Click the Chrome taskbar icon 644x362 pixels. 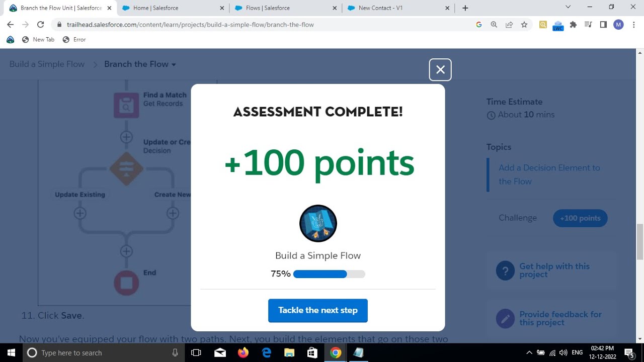pyautogui.click(x=336, y=352)
